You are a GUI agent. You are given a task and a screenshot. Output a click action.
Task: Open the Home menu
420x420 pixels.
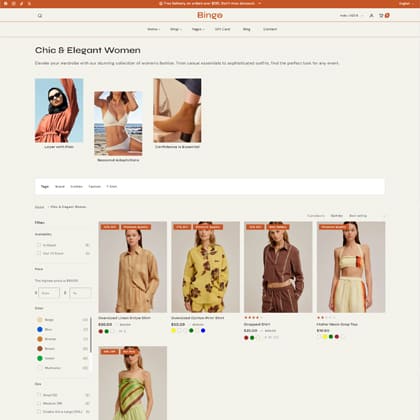click(153, 29)
